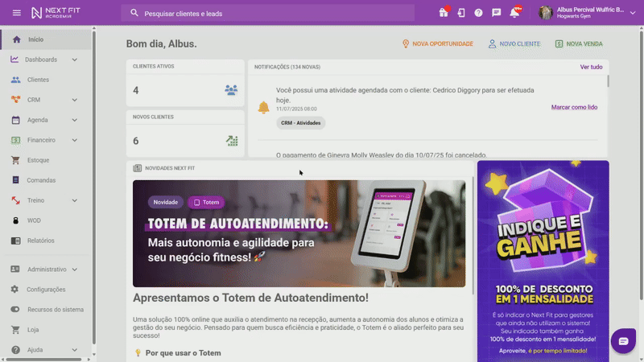This screenshot has width=644, height=362.
Task: Open the chat messages icon in top bar
Action: point(496,13)
